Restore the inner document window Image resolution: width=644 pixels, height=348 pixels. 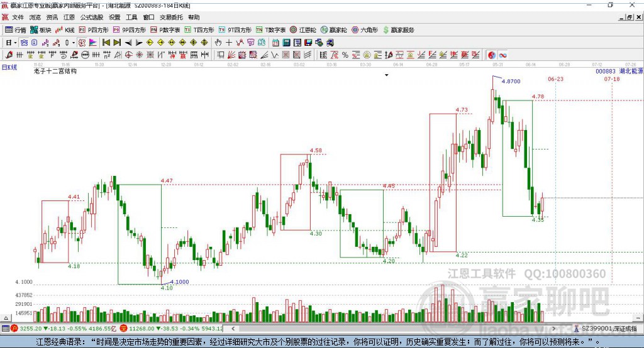(630, 17)
